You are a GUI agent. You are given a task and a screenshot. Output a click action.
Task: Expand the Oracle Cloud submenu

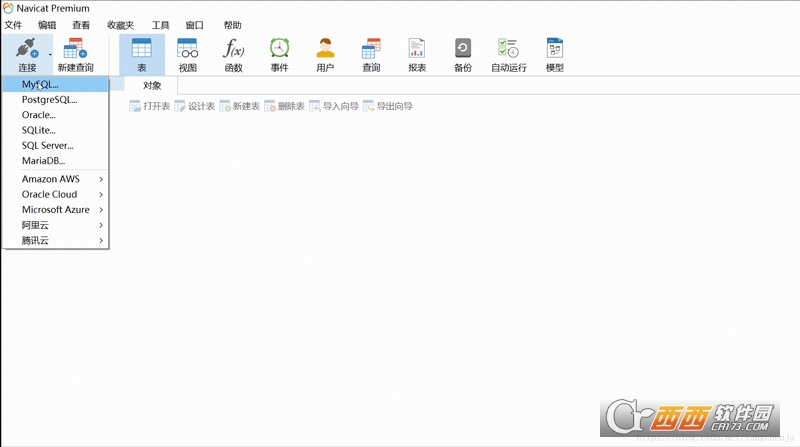pos(55,194)
